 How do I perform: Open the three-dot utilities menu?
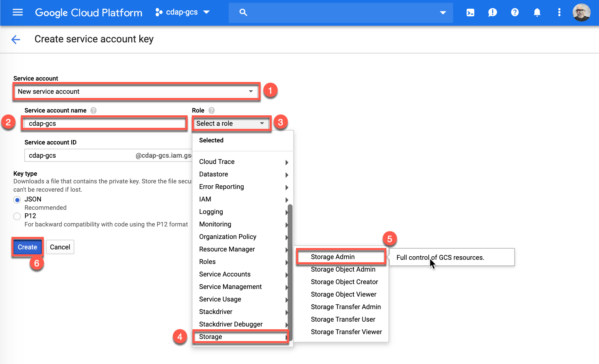point(559,13)
